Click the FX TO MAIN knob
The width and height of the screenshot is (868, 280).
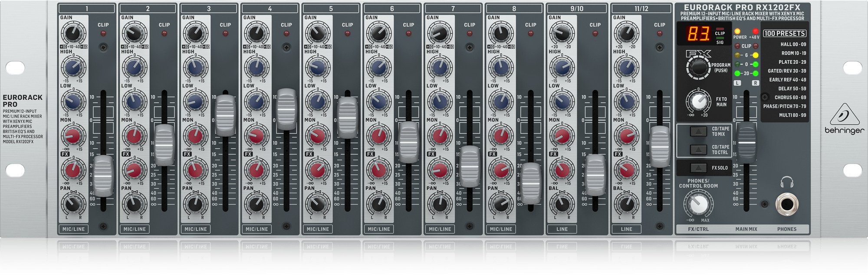698,101
